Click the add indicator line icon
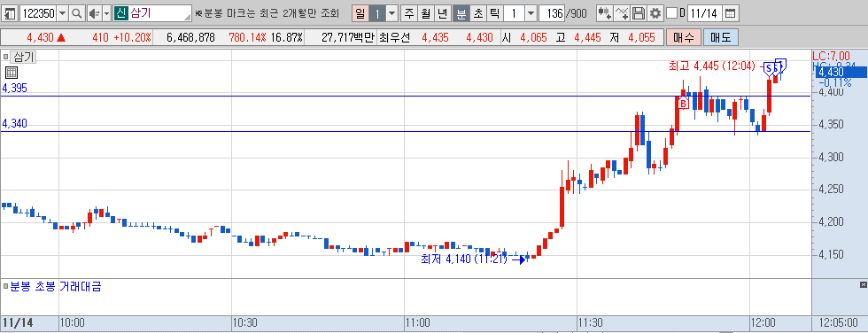The width and height of the screenshot is (868, 333). click(622, 13)
